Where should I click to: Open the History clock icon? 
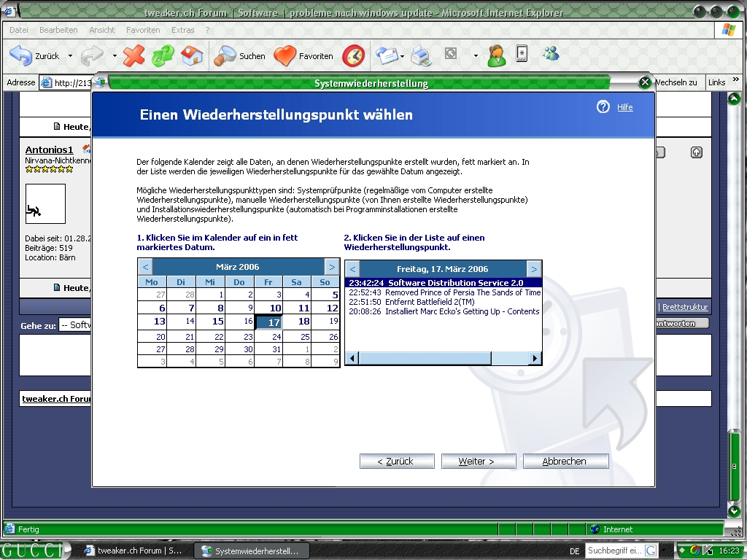353,55
